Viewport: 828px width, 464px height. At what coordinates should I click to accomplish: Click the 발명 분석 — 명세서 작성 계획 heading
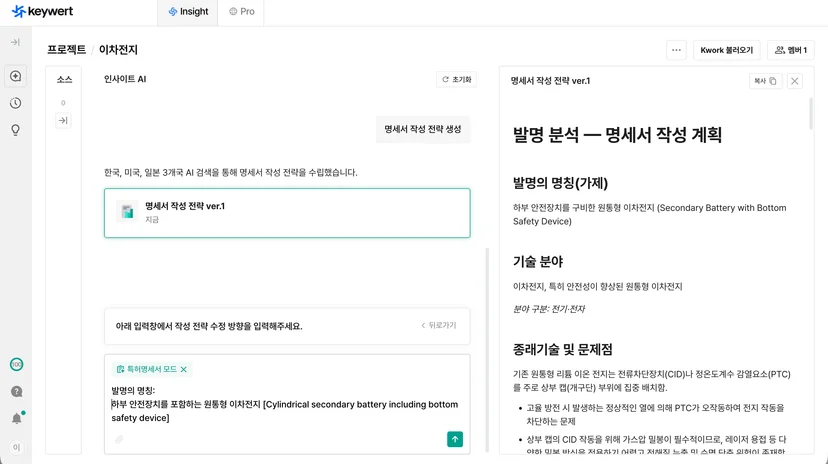[x=617, y=135]
